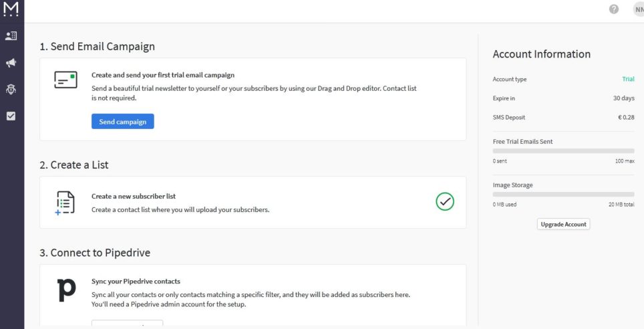This screenshot has width=644, height=329.
Task: Click the Free Trial Emails Sent bar
Action: [x=564, y=151]
